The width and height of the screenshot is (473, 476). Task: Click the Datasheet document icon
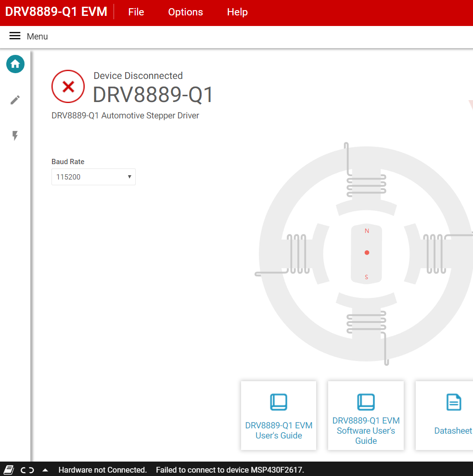coord(454,402)
